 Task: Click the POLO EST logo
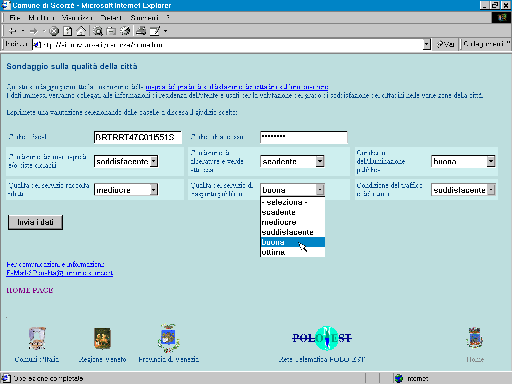322,338
